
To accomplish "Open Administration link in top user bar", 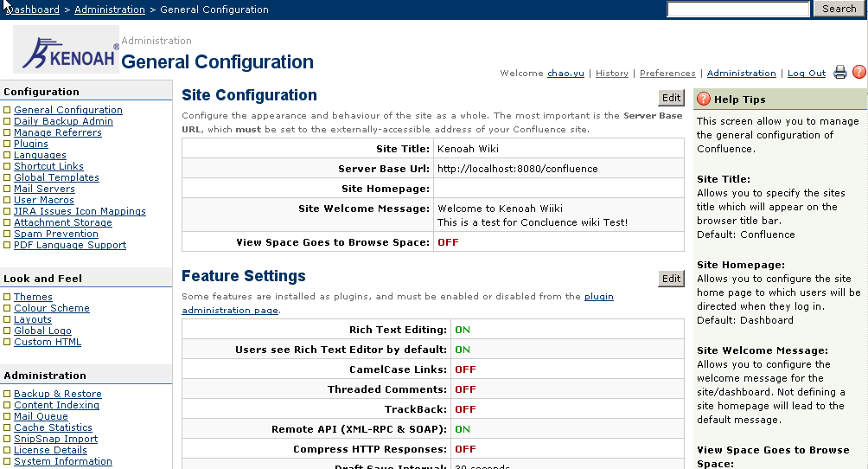I will [x=741, y=74].
